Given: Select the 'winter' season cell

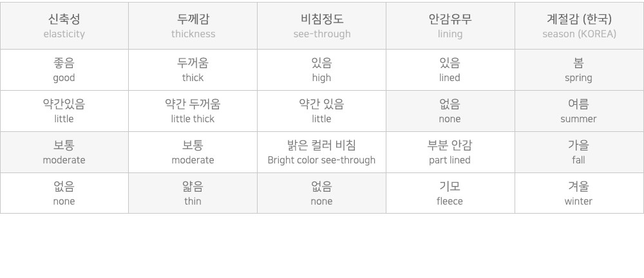Looking at the screenshot, I should [x=579, y=193].
